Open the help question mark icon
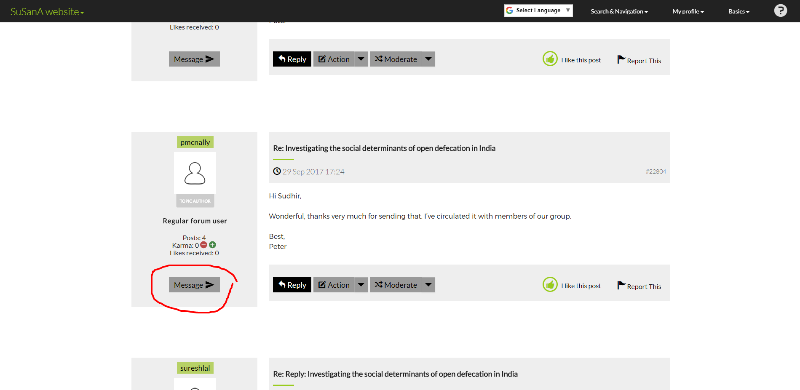The image size is (800, 390). pos(780,11)
